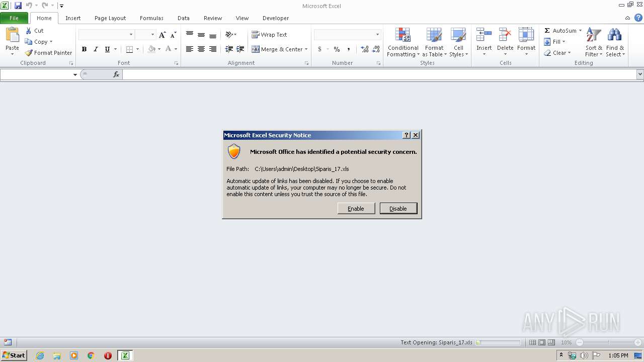Screen dimensions: 644x362
Task: Expand the Copy dropdown arrow
Action: coord(51,42)
